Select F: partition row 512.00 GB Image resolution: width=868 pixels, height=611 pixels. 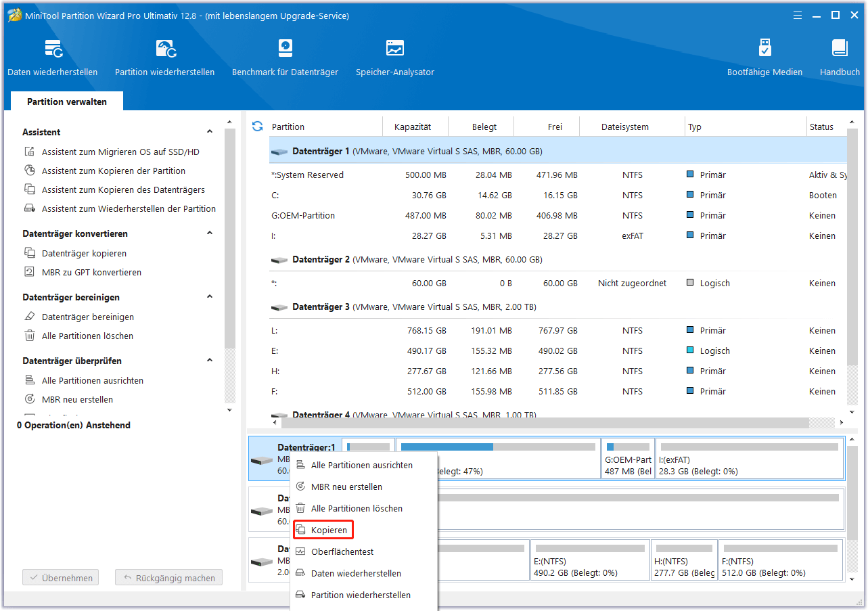558,391
